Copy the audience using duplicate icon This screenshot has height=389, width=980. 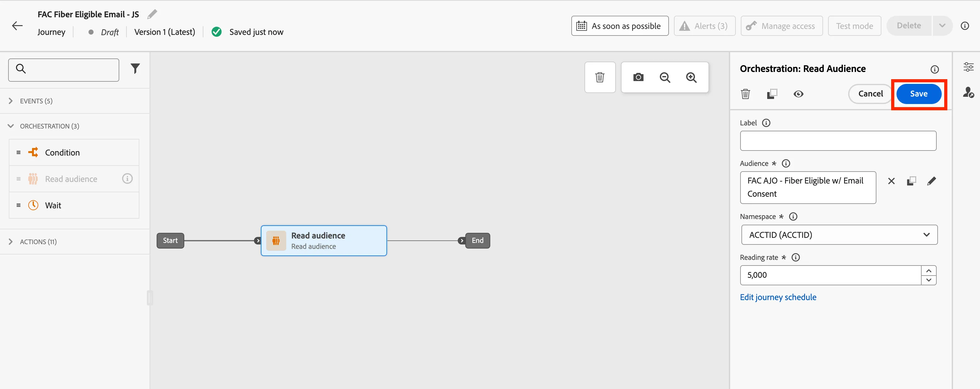pyautogui.click(x=911, y=181)
